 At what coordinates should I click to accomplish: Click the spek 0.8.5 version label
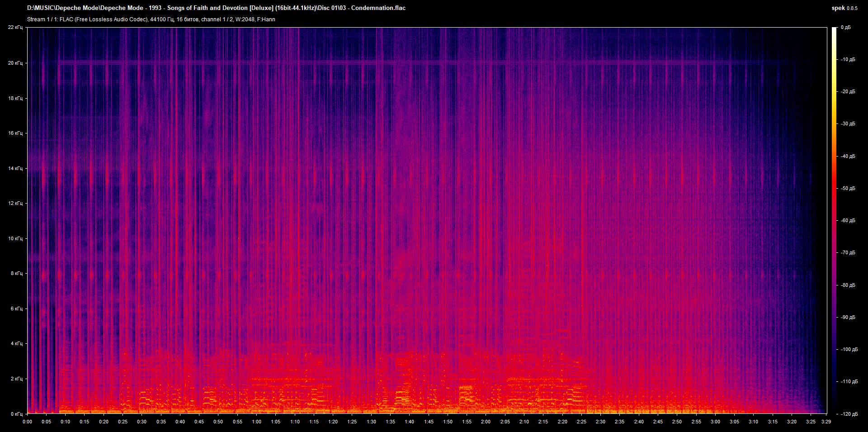844,8
